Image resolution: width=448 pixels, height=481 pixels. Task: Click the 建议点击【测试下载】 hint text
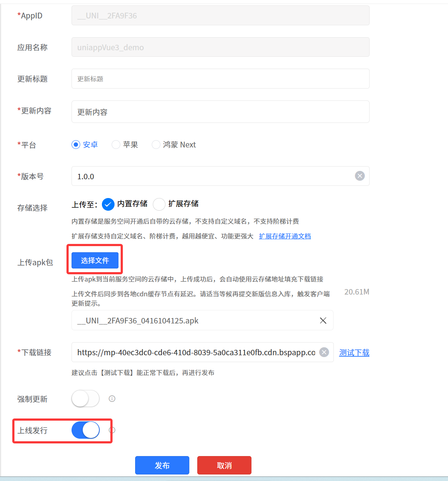(x=143, y=373)
